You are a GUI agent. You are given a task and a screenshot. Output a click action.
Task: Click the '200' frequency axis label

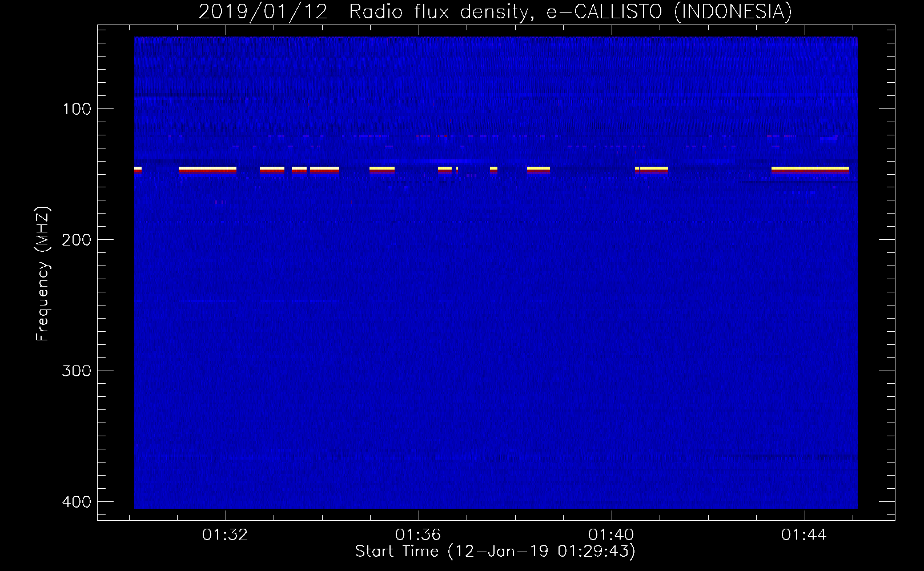click(77, 240)
